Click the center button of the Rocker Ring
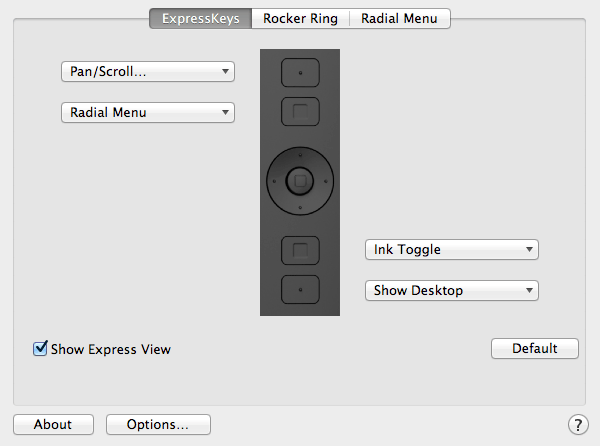 (300, 181)
